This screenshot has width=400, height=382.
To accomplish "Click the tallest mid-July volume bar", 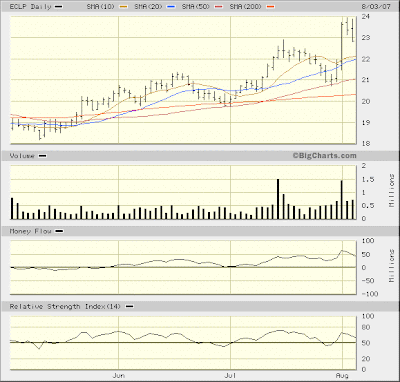I will point(278,199).
